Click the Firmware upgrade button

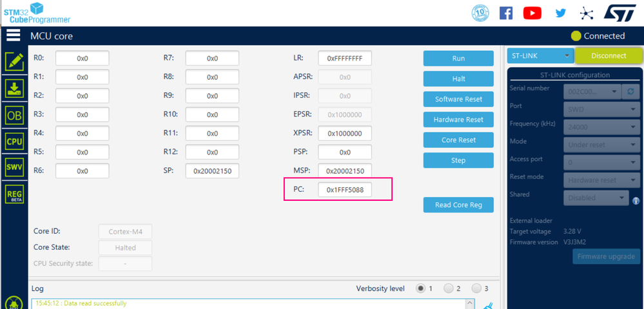[x=606, y=256]
